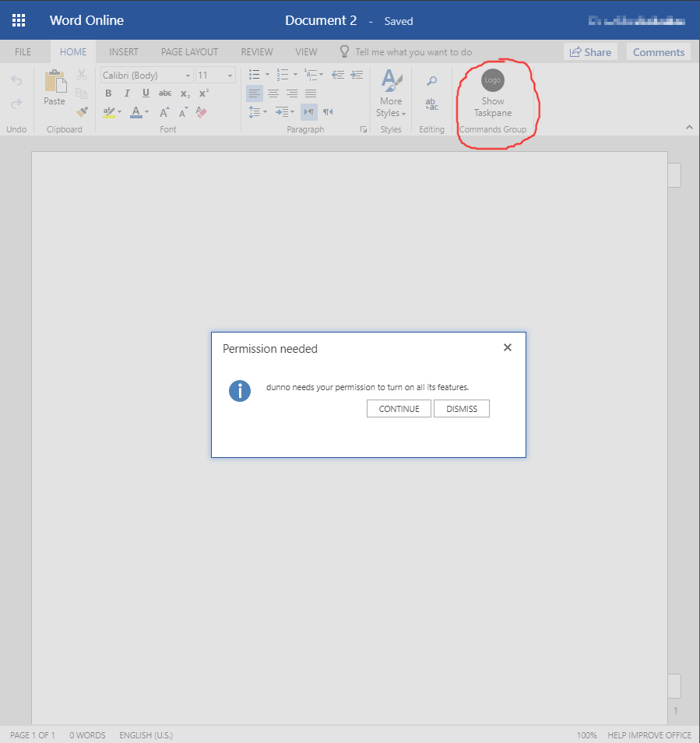Apply superscript formatting
The image size is (700, 743).
point(204,93)
